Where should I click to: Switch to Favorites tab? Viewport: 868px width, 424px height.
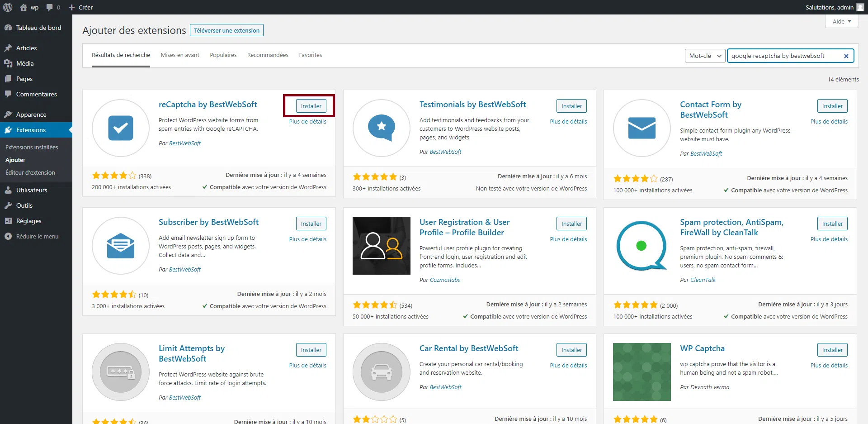pos(311,55)
